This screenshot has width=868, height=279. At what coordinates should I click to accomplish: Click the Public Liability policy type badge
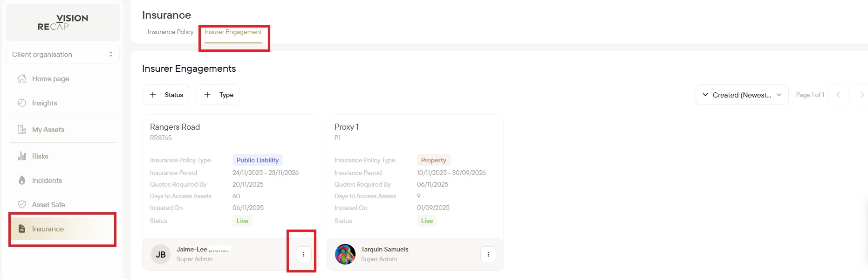click(258, 160)
